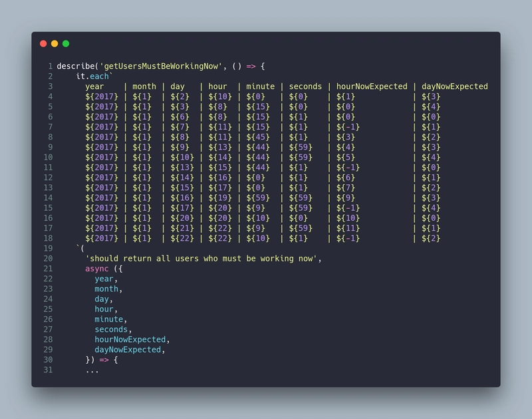Click the ${-1} value on line 18
The width and height of the screenshot is (532, 419).
(348, 239)
